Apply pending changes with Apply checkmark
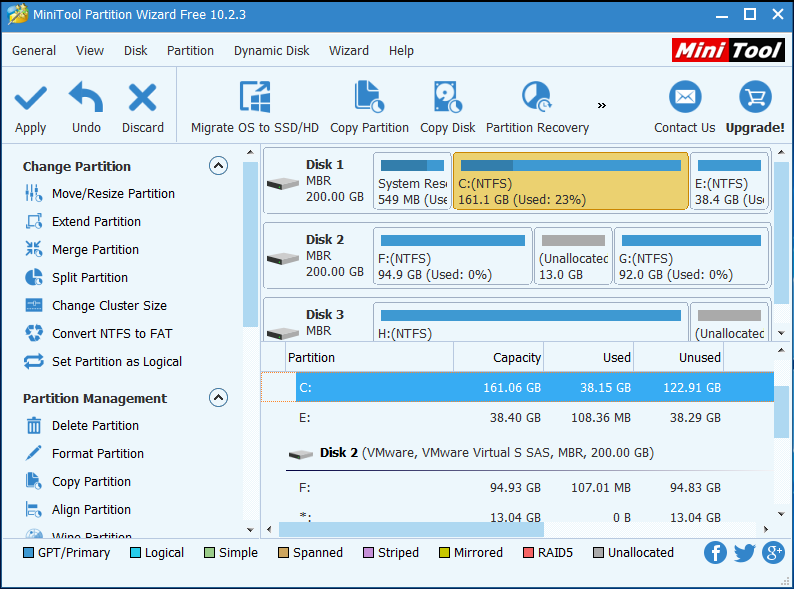The width and height of the screenshot is (794, 589). coord(30,108)
